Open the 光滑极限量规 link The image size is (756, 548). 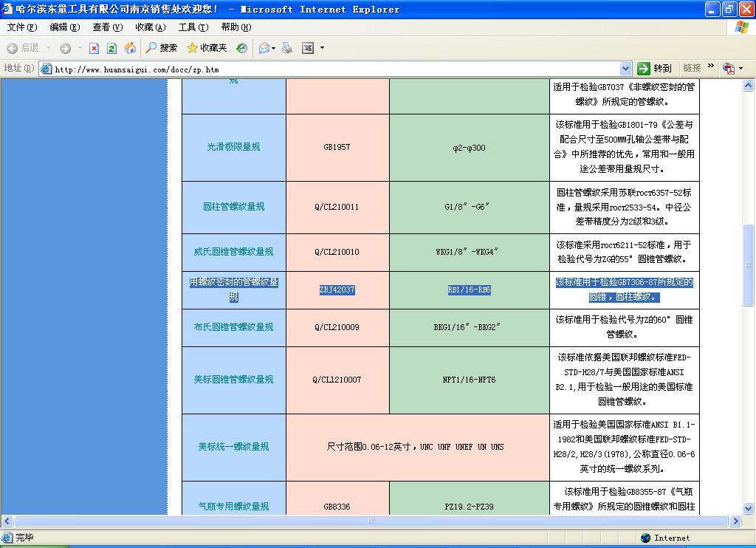[233, 147]
